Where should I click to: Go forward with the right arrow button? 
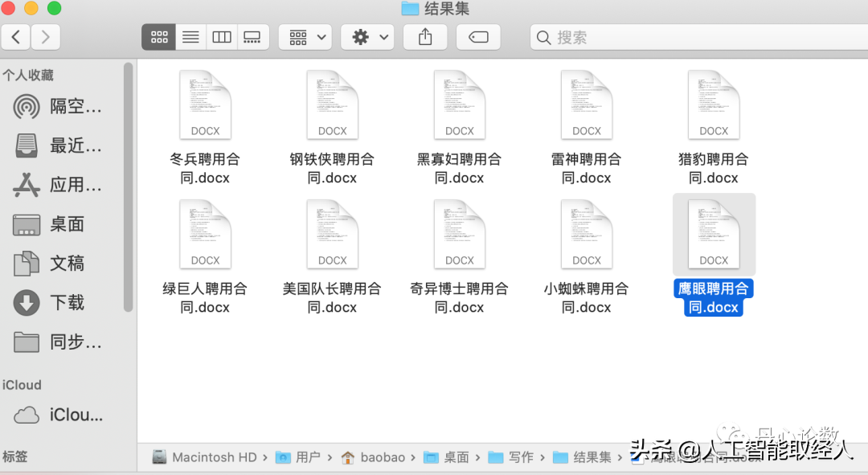coord(45,37)
